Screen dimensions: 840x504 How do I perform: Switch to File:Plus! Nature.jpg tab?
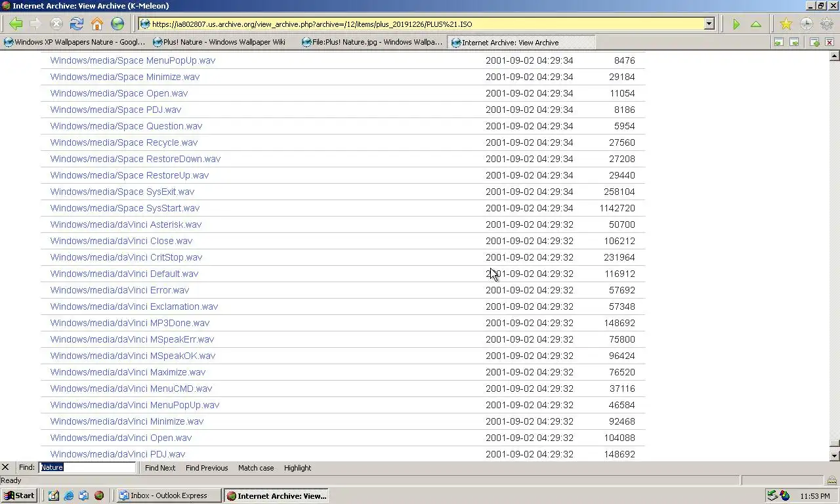tap(372, 42)
